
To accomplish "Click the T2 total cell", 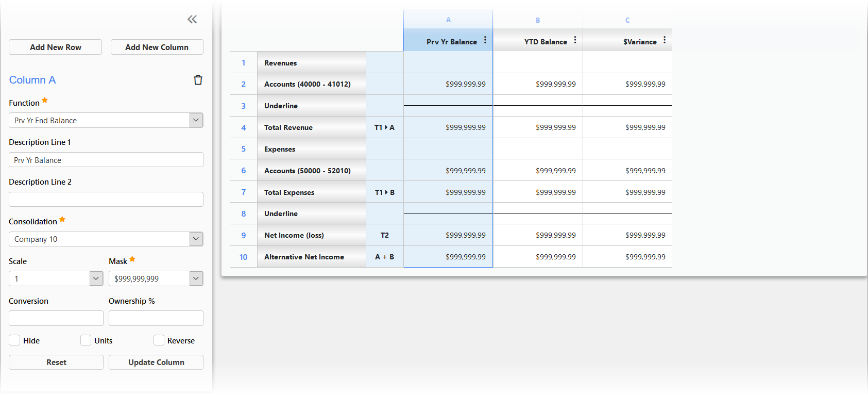I will click(x=385, y=235).
